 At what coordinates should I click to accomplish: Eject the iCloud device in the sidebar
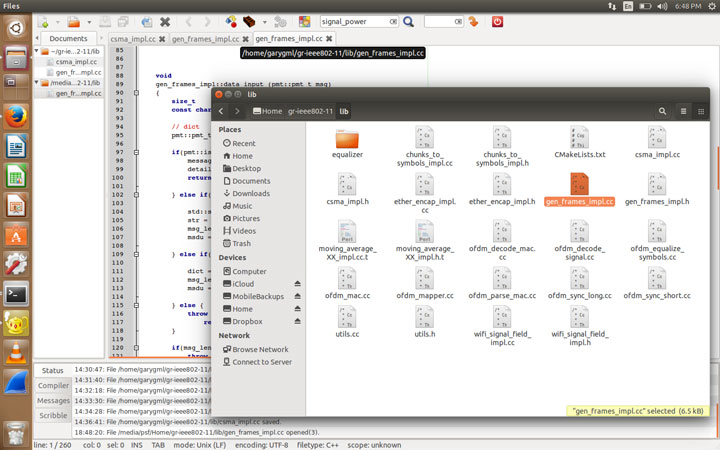click(296, 284)
